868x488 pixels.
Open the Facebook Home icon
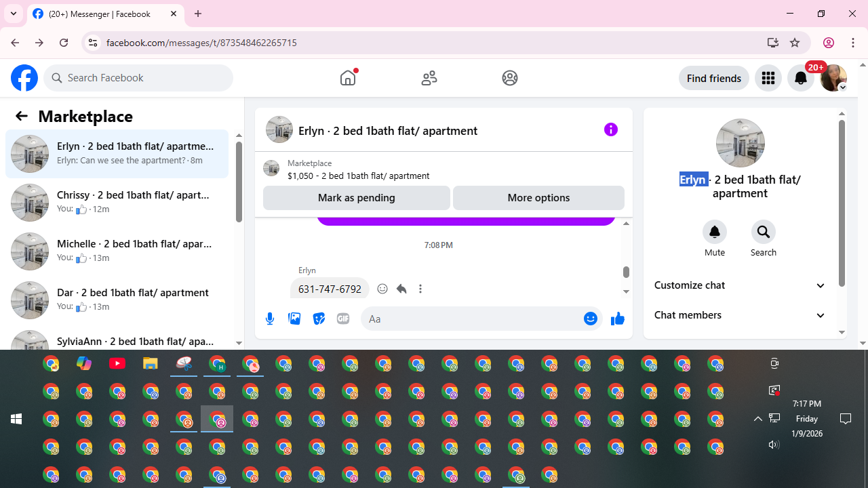tap(348, 78)
